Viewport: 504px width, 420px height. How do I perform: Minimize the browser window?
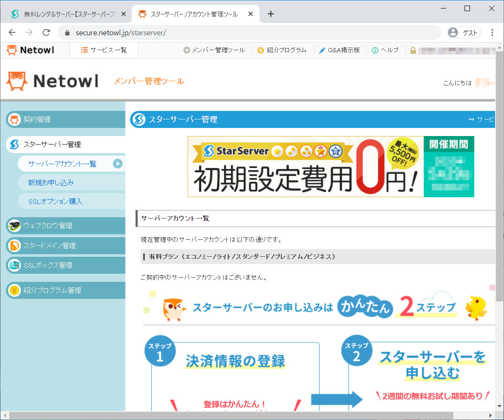(443, 9)
